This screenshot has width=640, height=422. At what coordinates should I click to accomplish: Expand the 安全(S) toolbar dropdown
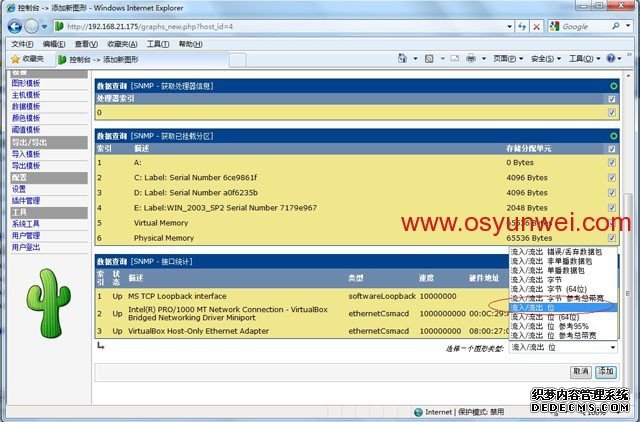point(543,59)
